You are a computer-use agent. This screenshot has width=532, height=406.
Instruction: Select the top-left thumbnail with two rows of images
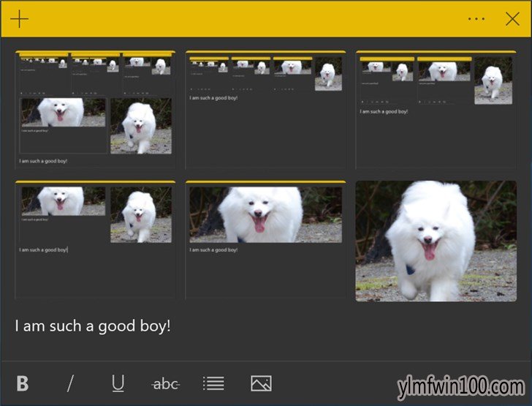click(x=95, y=110)
